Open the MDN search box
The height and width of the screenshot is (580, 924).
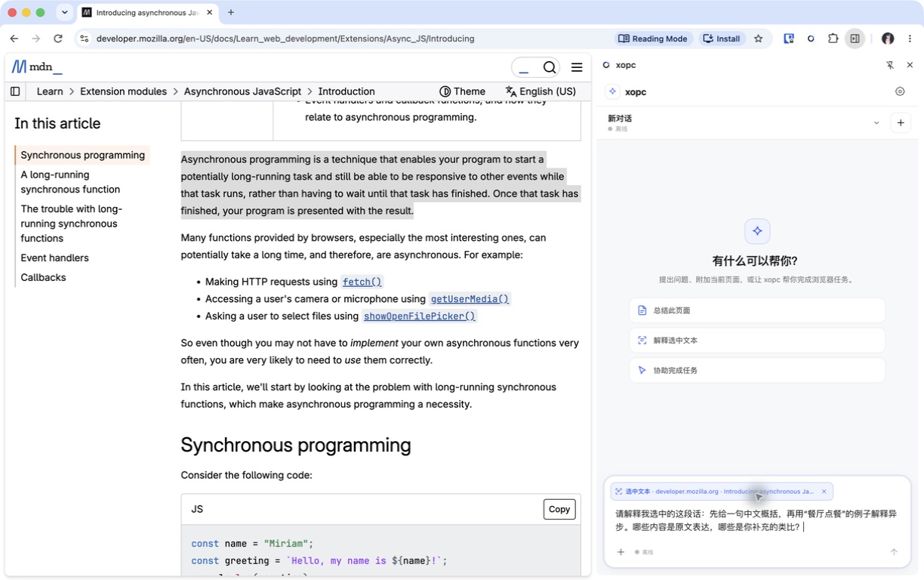tap(536, 67)
